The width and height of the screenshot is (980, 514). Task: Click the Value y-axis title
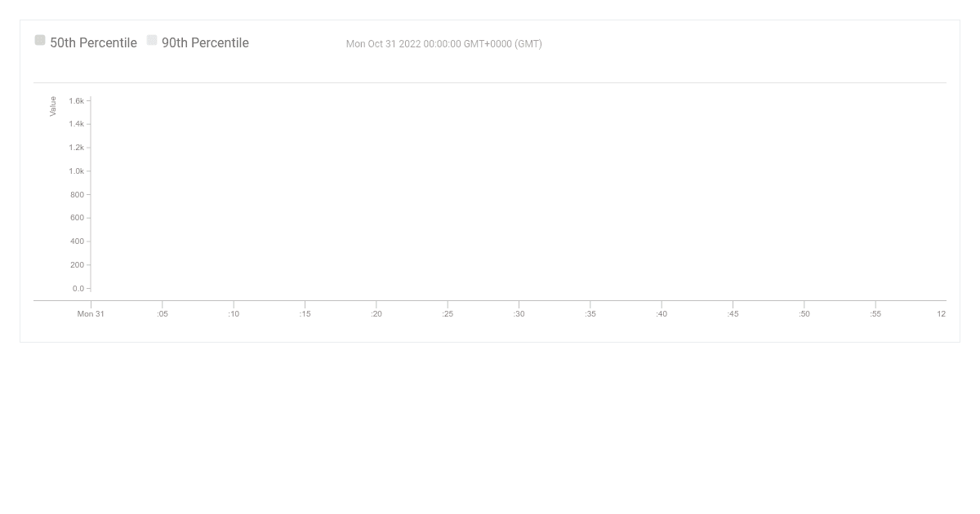(53, 106)
